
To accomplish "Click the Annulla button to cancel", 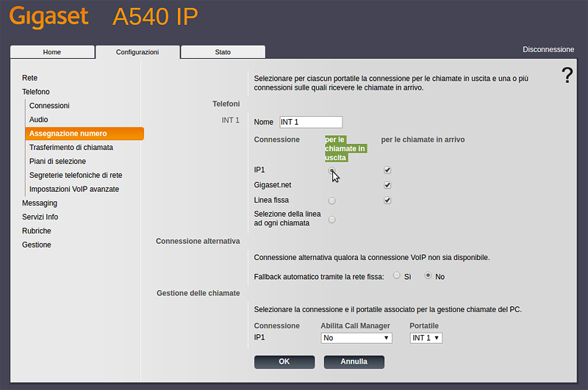I will [354, 362].
